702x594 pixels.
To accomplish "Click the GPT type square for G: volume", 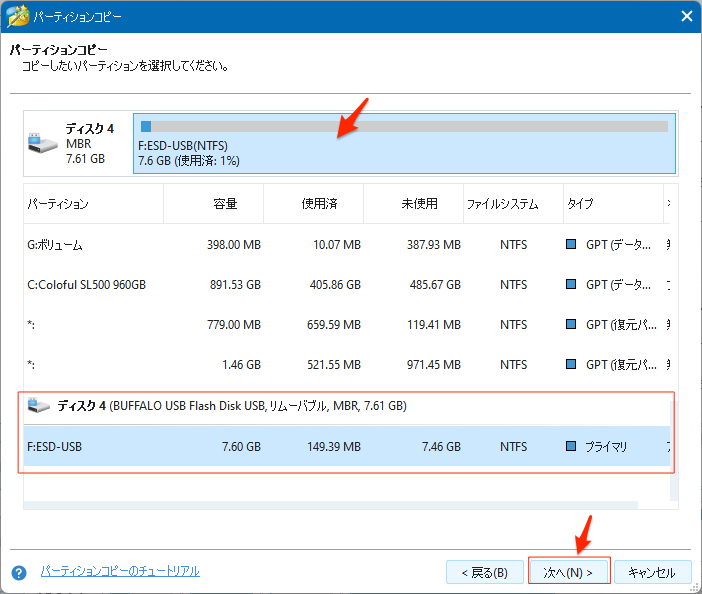I will point(571,244).
